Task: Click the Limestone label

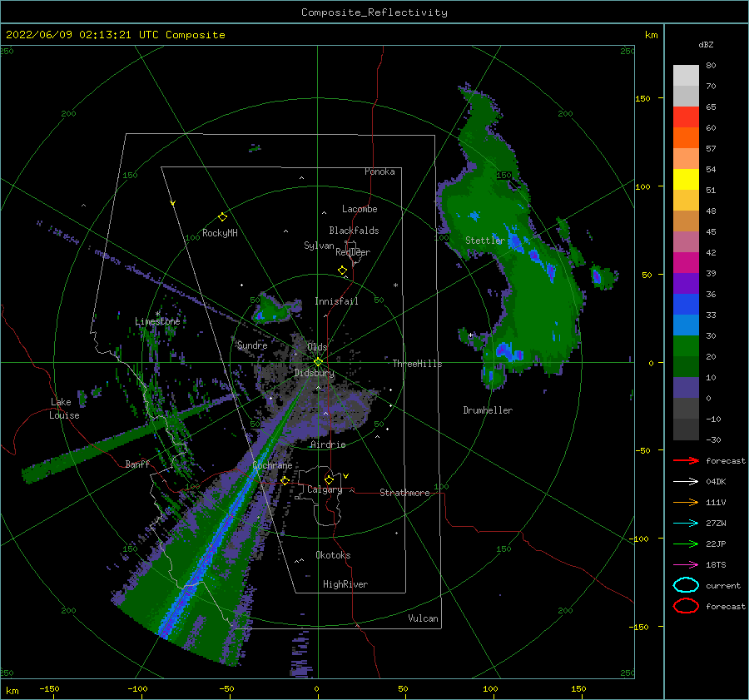Action: [157, 321]
